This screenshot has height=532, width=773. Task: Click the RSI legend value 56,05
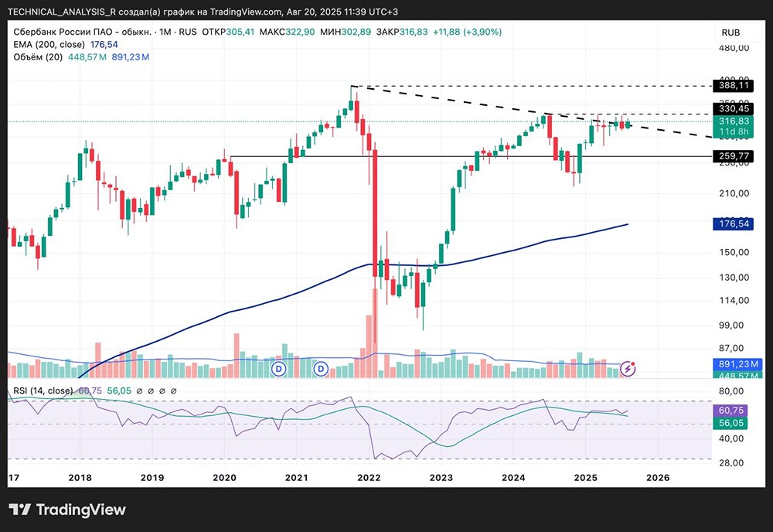(x=119, y=391)
